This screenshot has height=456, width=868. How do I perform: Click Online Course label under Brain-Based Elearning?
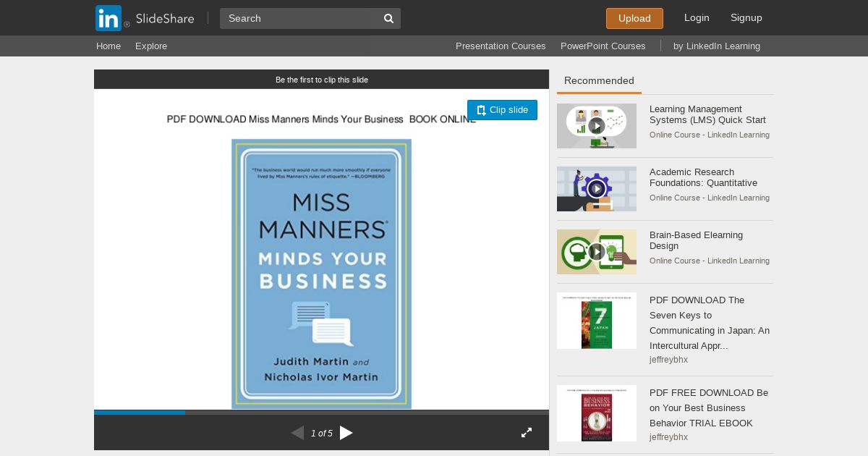pyautogui.click(x=710, y=261)
